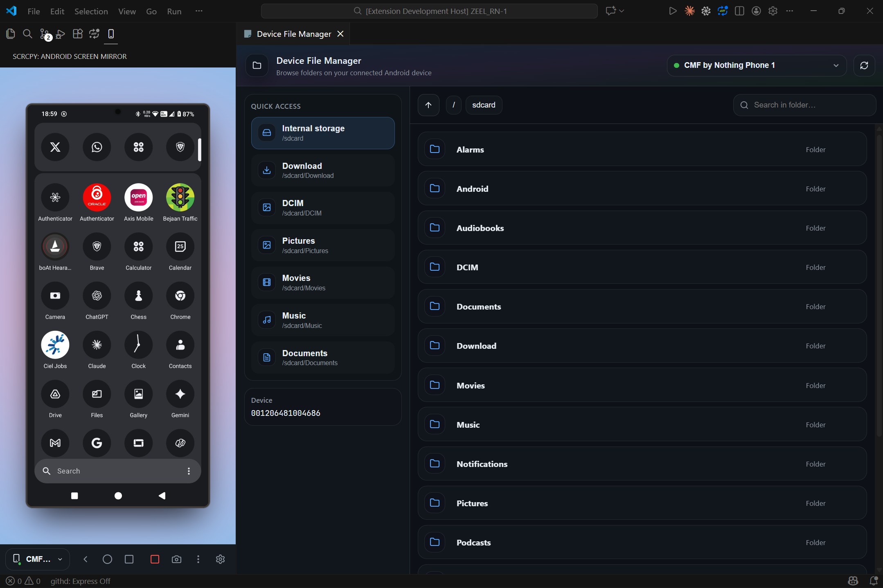Open scrcpy settings gear in bottom toolbar
Image resolution: width=883 pixels, height=588 pixels.
pyautogui.click(x=220, y=559)
